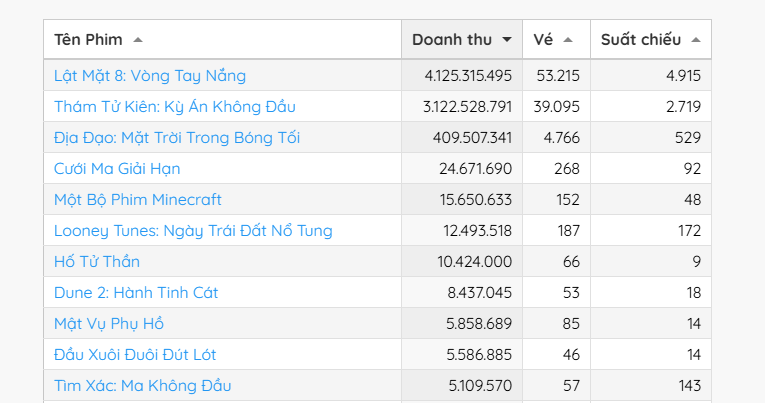
Task: Click the Hổ Tử Thần link
Action: click(x=97, y=261)
